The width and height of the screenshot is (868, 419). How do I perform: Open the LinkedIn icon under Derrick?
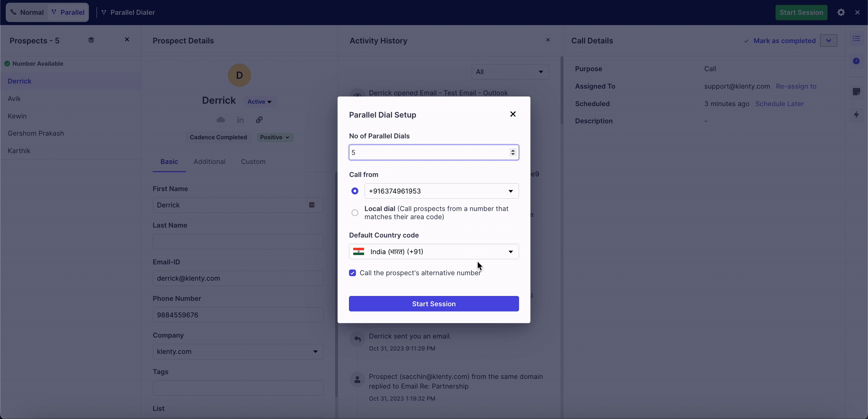pos(240,120)
